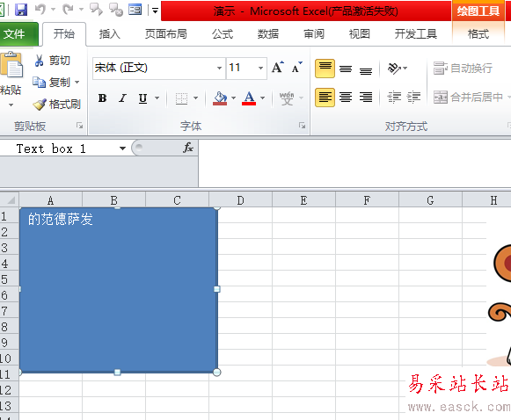Viewport: 511px width, 420px height.
Task: Click the phonetic guide wén icon
Action: pyautogui.click(x=287, y=98)
